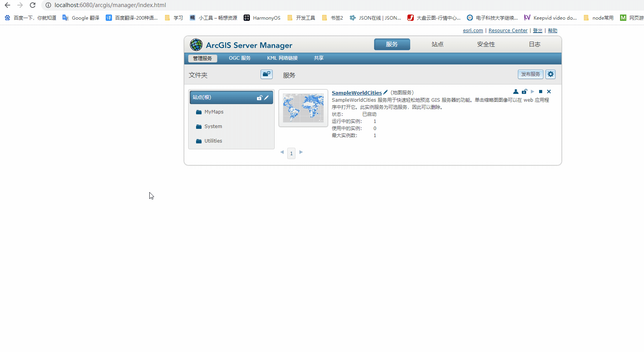The width and height of the screenshot is (644, 352).
Task: Go to the previous services page arrow
Action: point(282,152)
